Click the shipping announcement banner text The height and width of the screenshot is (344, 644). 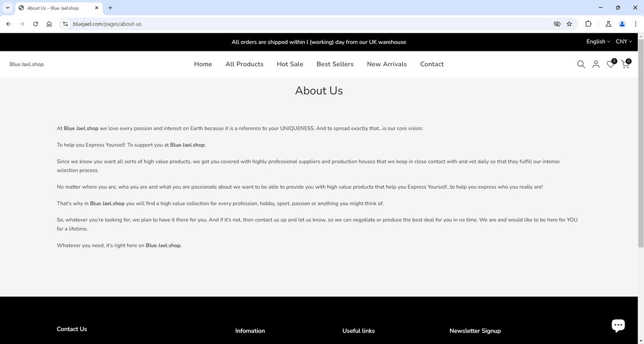coord(319,42)
